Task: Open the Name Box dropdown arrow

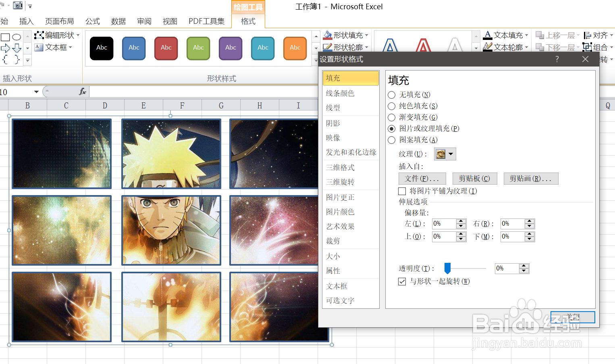Action: 36,92
